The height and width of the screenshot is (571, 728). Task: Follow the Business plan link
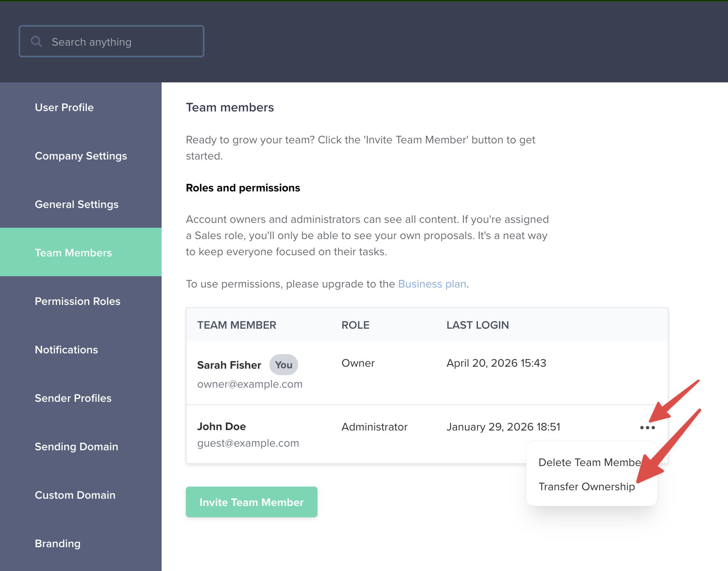click(x=432, y=284)
